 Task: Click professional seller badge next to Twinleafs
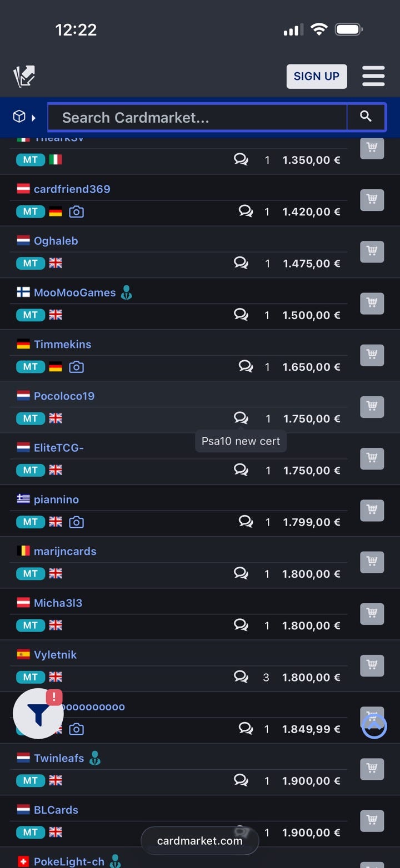[x=95, y=758]
